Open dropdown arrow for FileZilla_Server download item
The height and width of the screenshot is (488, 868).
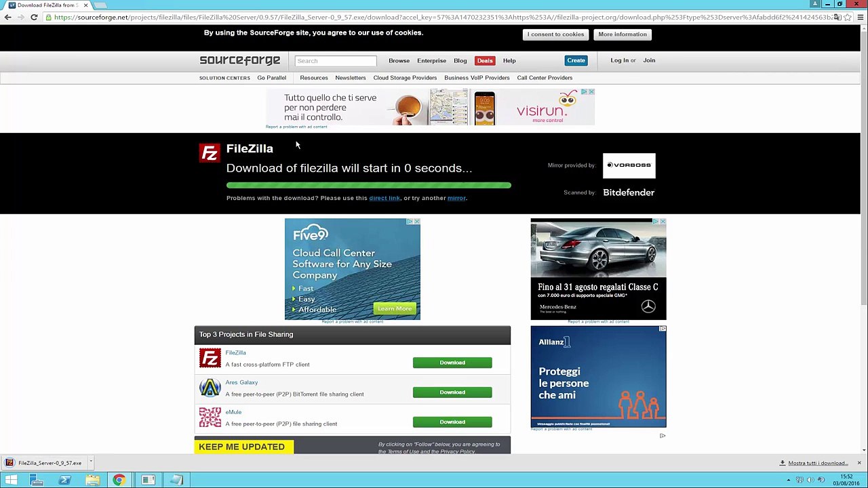tap(90, 463)
